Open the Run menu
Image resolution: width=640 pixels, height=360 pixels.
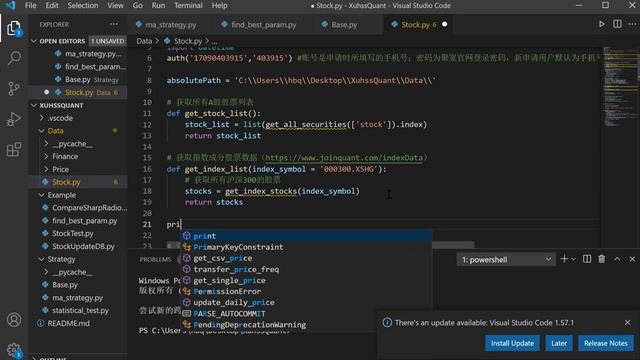coord(158,5)
